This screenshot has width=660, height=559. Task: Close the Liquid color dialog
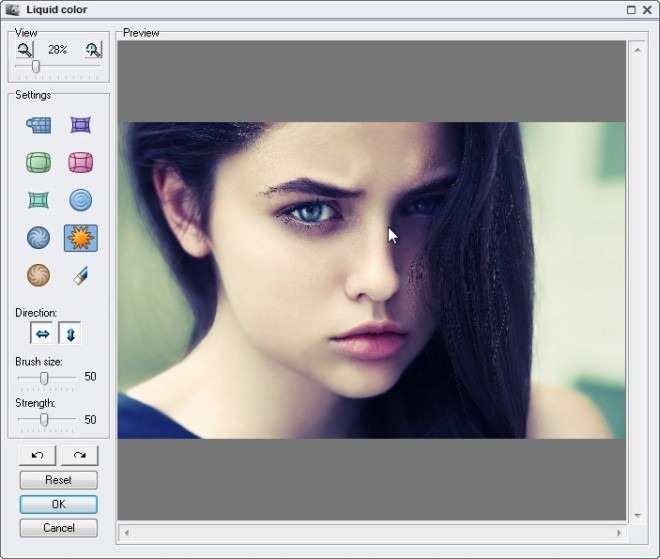tap(647, 10)
